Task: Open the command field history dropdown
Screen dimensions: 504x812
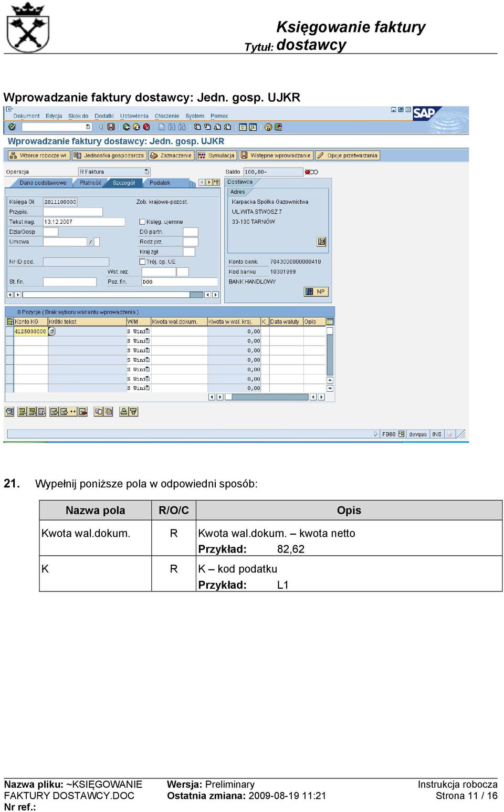Action: 88,127
